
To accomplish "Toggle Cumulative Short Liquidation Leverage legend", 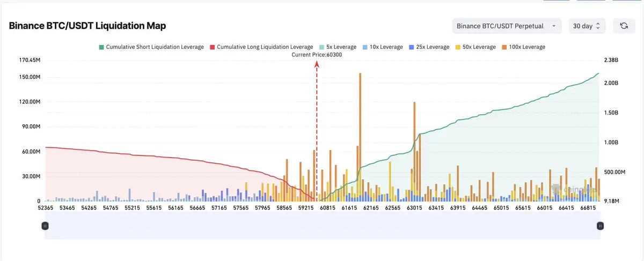I will coord(151,47).
